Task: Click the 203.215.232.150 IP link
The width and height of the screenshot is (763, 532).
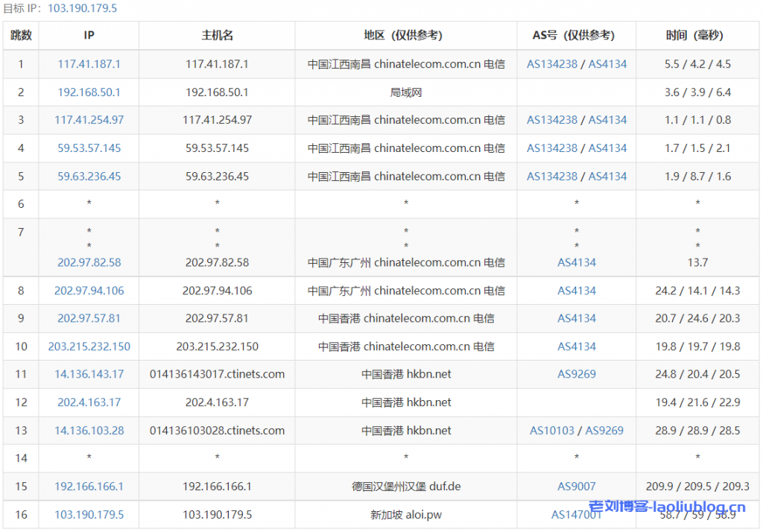Action: [x=89, y=346]
